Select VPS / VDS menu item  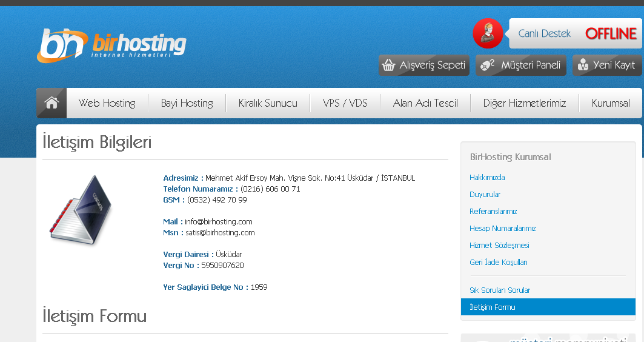345,103
